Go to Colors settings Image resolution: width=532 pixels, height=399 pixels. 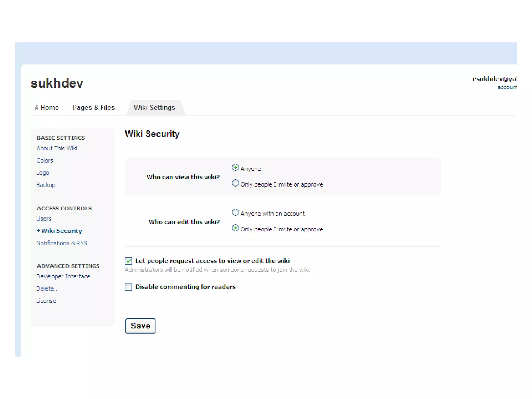click(45, 161)
